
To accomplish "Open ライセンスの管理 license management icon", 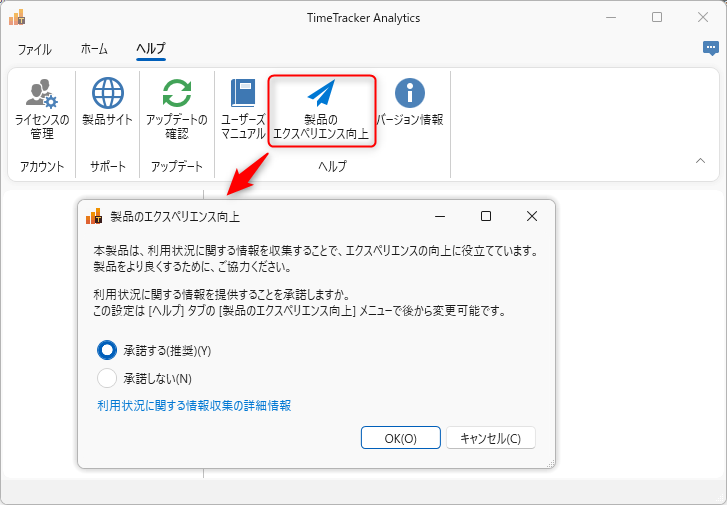I will [x=41, y=94].
